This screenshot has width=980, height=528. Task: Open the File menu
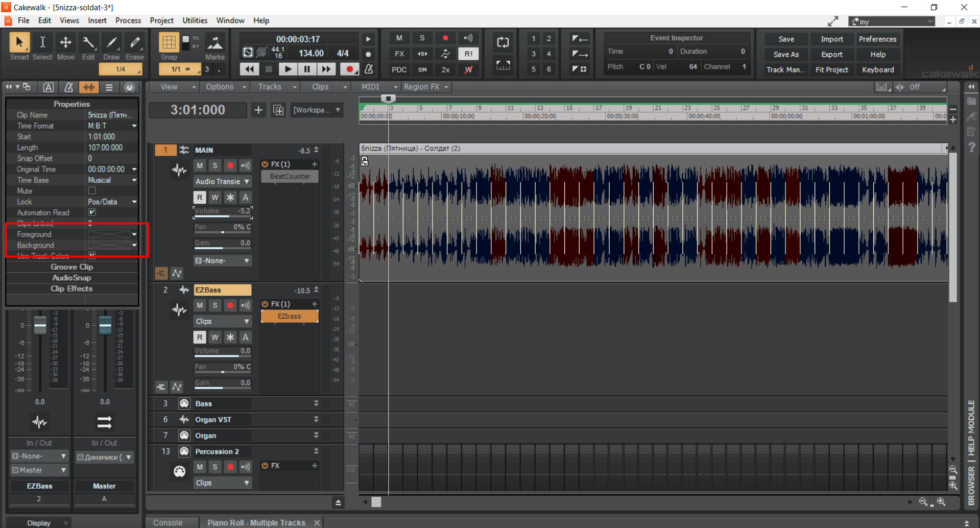[x=23, y=20]
